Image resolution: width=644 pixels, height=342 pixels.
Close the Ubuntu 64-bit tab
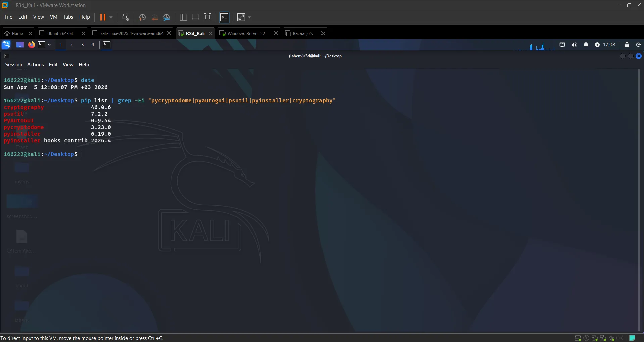(83, 33)
